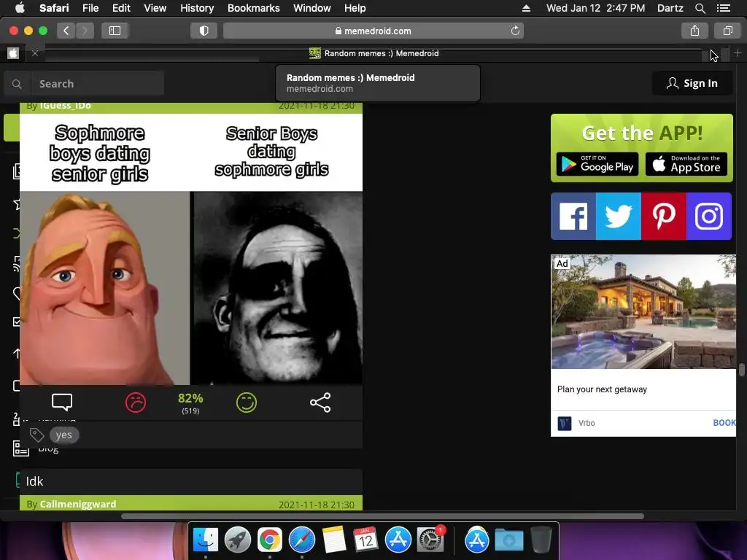Open Finder from the Dock
Image resolution: width=747 pixels, height=560 pixels.
pos(205,540)
